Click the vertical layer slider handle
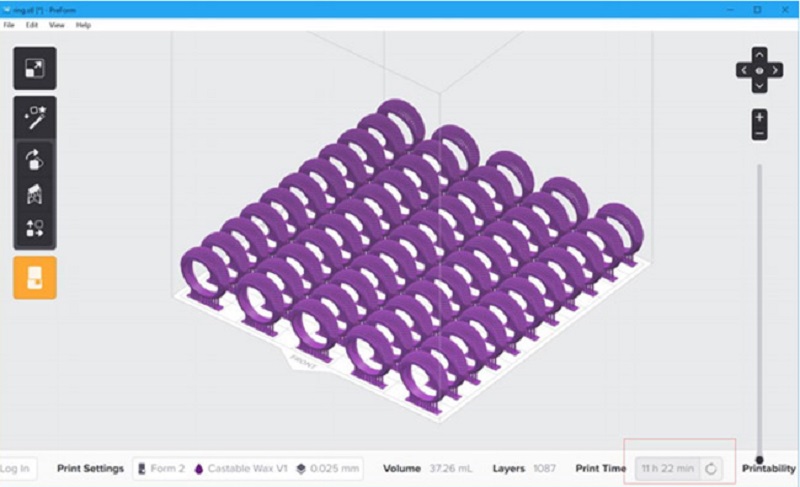 (760, 459)
